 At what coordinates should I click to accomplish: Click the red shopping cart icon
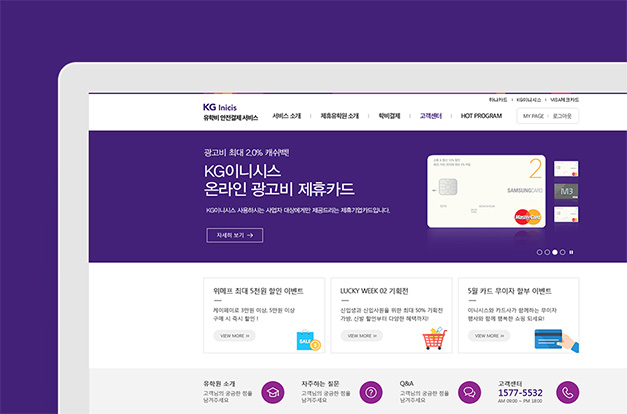tap(435, 338)
